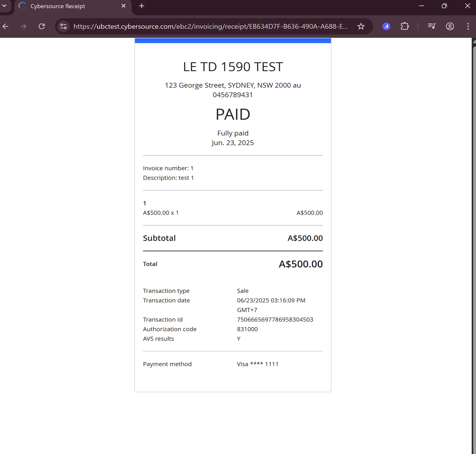Click the blue round extension icon

point(386,26)
